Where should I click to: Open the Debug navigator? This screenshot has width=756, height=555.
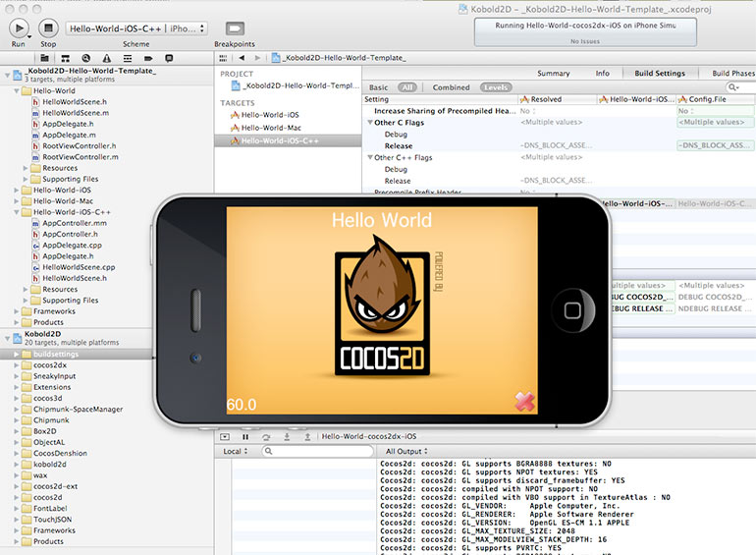coord(128,58)
